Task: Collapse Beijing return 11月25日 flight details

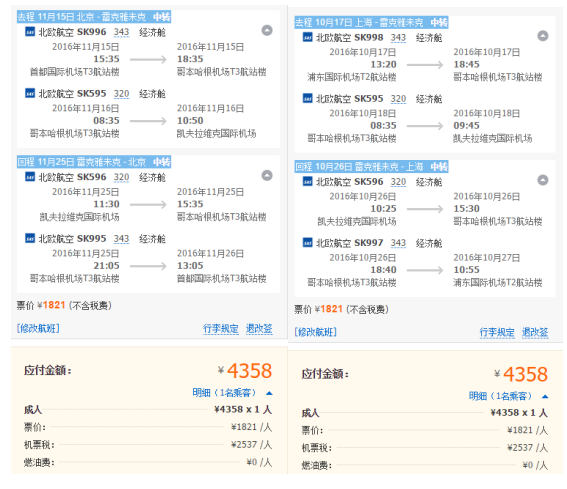Action: [267, 175]
